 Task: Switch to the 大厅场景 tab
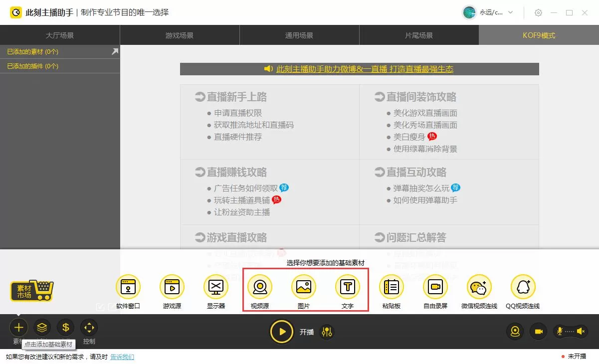coord(60,35)
